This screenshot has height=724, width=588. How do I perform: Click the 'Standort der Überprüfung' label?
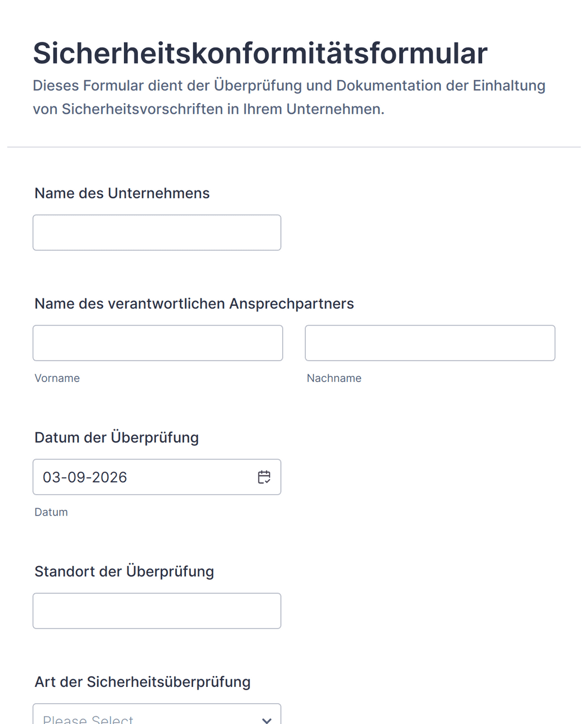point(124,571)
